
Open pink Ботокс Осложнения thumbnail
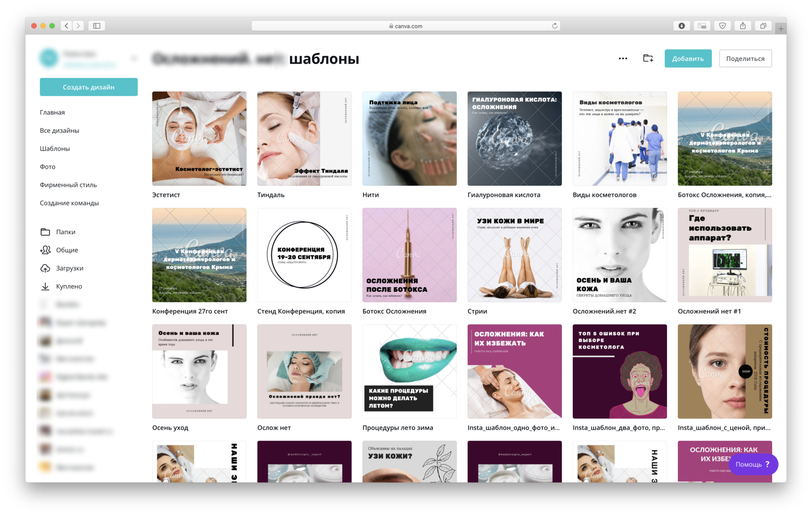point(409,255)
